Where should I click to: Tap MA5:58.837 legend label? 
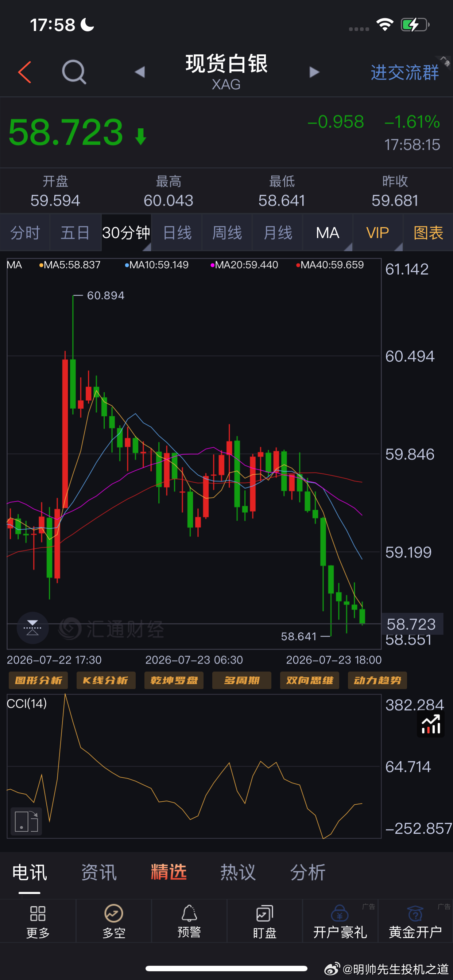(70, 265)
